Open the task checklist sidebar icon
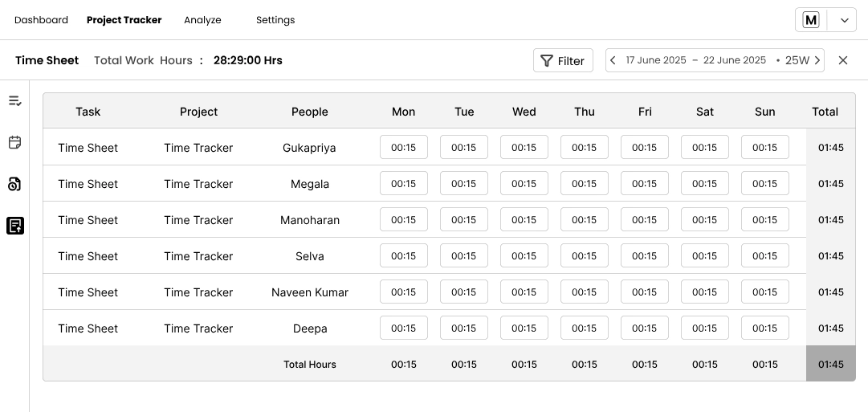868x412 pixels. (14, 101)
